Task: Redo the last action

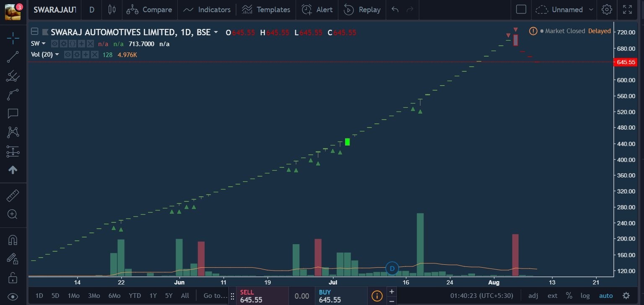Action: tap(410, 10)
